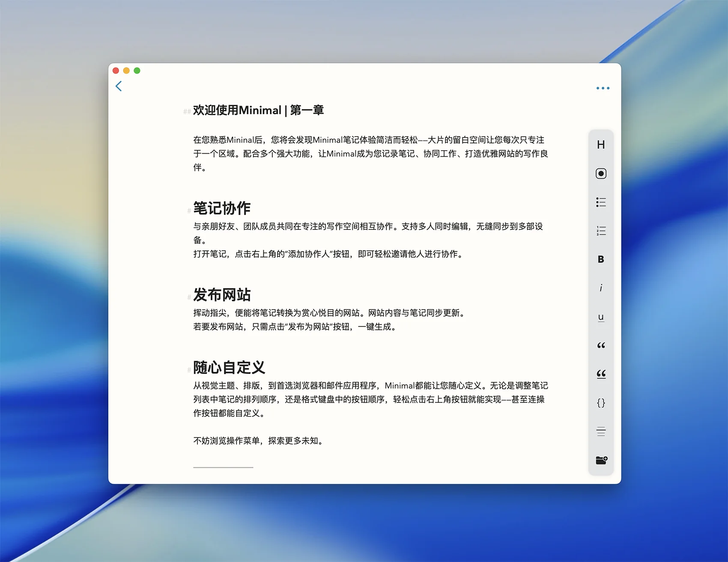Image resolution: width=728 pixels, height=562 pixels.
Task: Click the "笔记协作" heading
Action: (x=222, y=208)
